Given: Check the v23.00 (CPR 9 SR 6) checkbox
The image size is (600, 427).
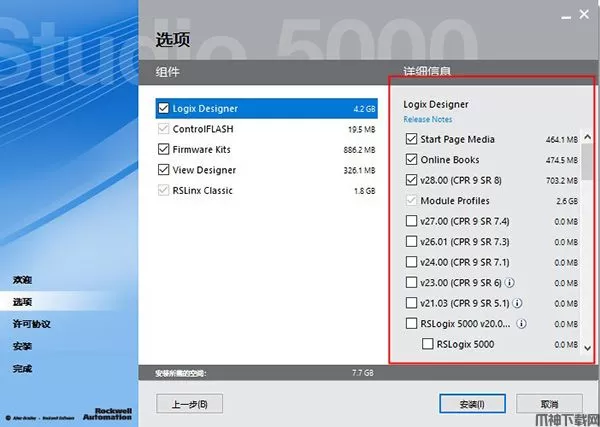Looking at the screenshot, I should [x=411, y=283].
